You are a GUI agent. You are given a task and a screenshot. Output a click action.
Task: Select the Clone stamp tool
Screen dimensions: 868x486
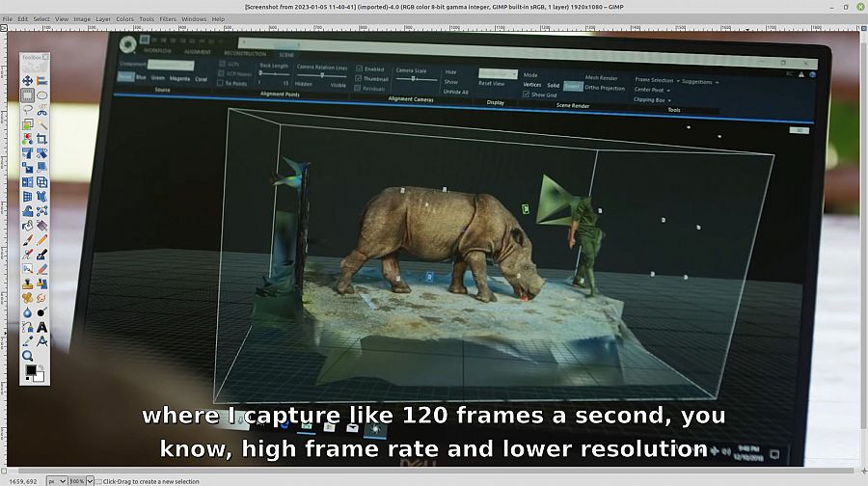click(x=27, y=283)
